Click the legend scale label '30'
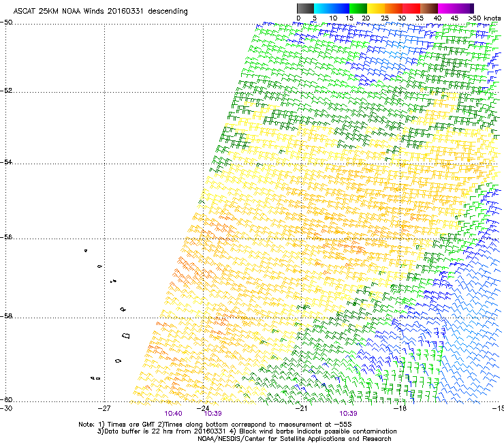This screenshot has width=504, height=443. (x=402, y=18)
